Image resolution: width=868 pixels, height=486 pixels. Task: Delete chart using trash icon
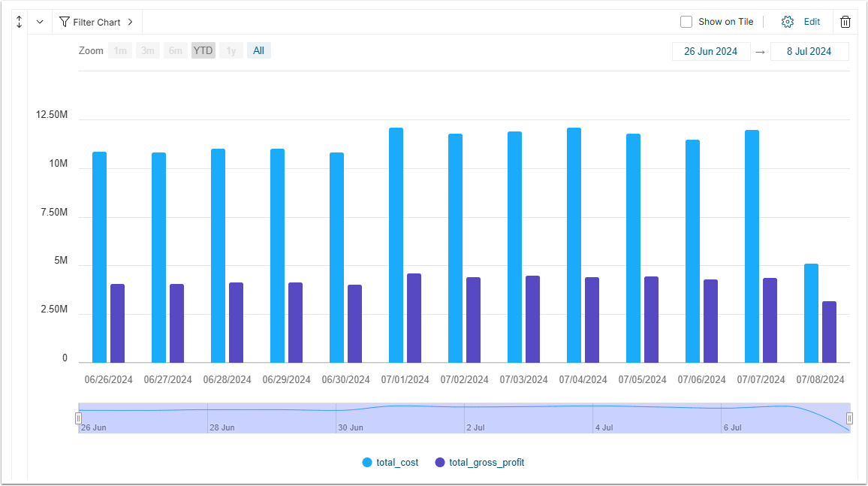point(845,22)
